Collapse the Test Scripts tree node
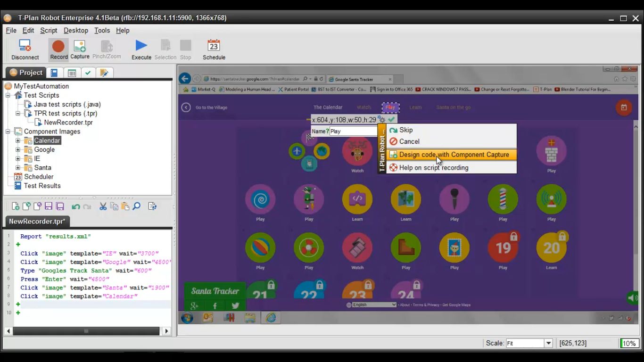 8,95
